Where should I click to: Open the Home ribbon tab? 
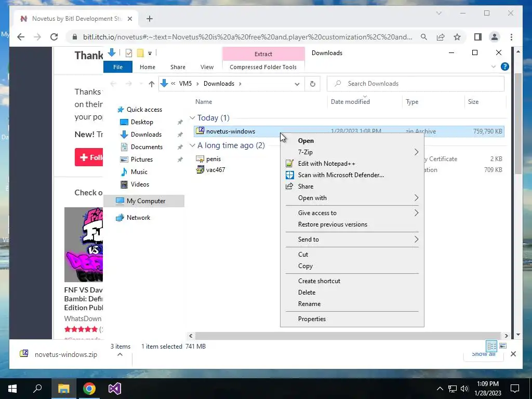coord(147,67)
